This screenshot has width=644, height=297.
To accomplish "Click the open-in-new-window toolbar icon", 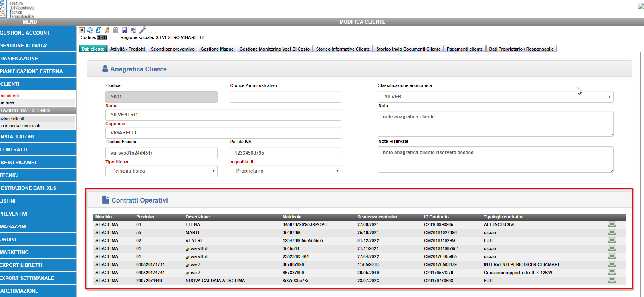I will tap(99, 30).
